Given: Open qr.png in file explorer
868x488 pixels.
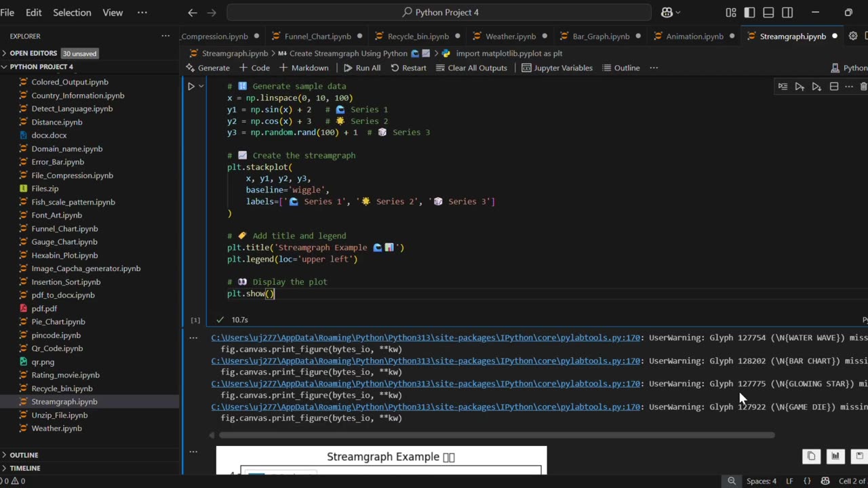Looking at the screenshot, I should (43, 362).
